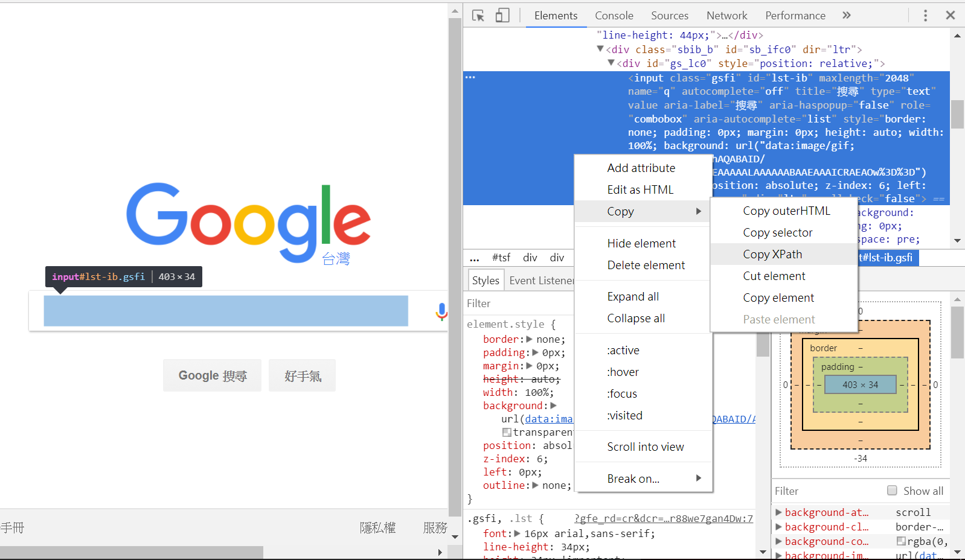
Task: Click the breadcrumb ellipsis
Action: [475, 258]
